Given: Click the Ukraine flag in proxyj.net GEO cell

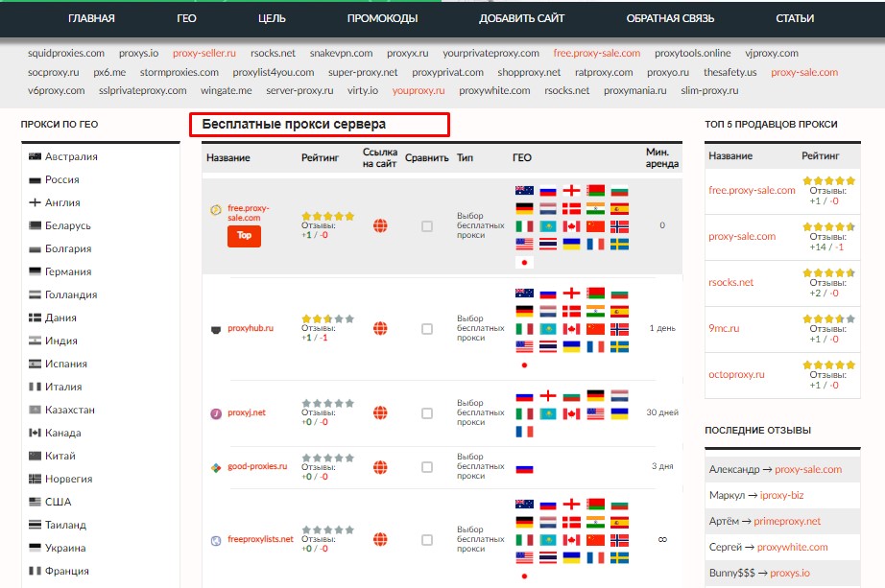Looking at the screenshot, I should 619,414.
